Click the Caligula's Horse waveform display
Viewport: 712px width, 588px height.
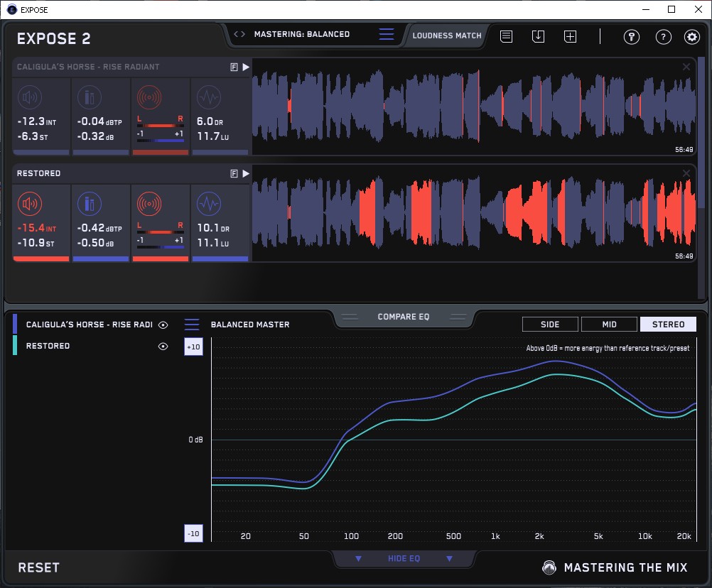pos(474,107)
